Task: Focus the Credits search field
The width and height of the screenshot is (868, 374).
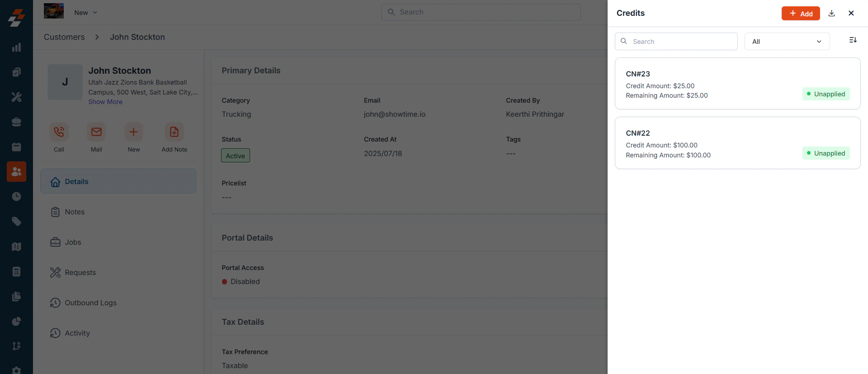Action: pyautogui.click(x=676, y=42)
